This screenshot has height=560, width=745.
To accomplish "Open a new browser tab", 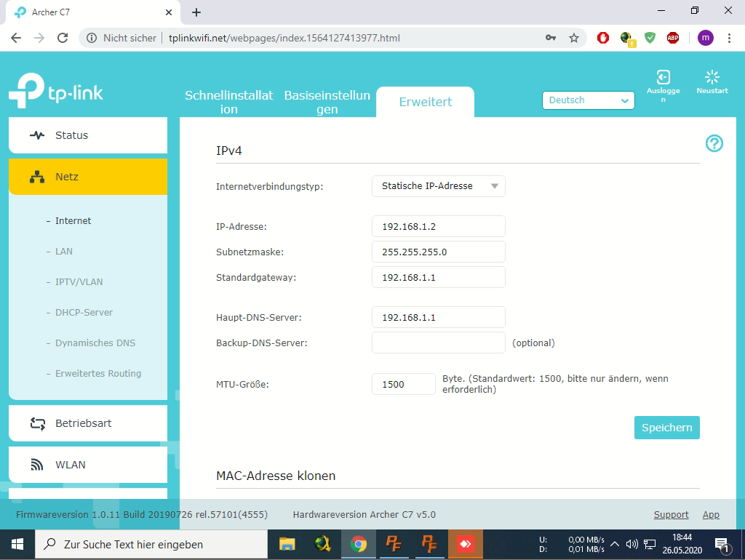I will click(196, 12).
